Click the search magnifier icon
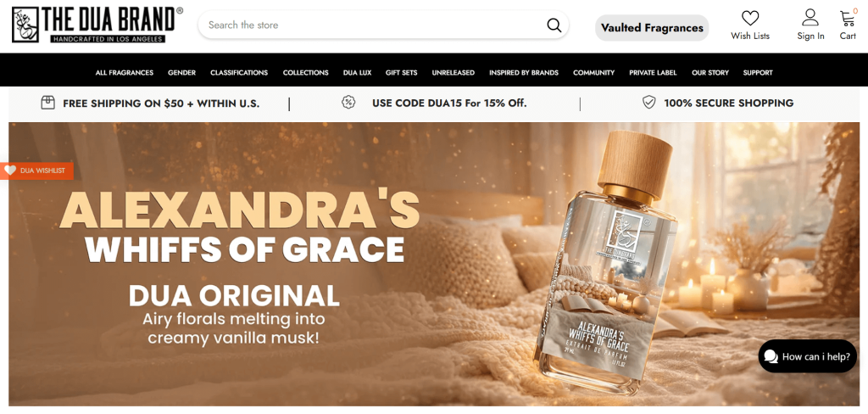868x414 pixels. click(554, 25)
